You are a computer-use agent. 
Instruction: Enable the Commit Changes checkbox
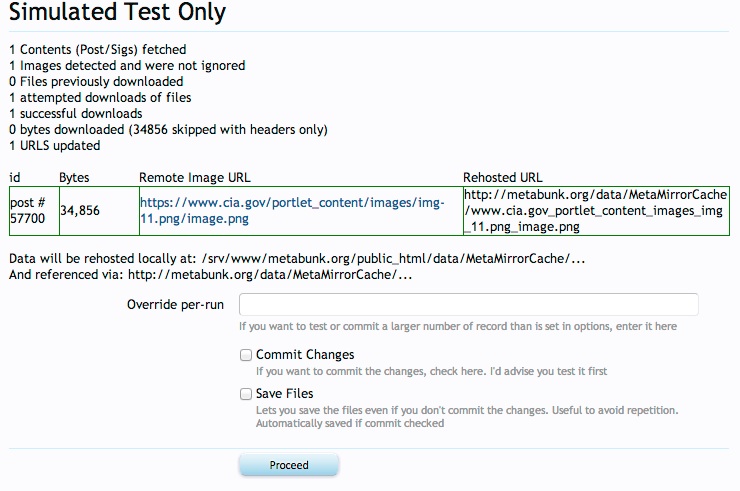[x=246, y=355]
